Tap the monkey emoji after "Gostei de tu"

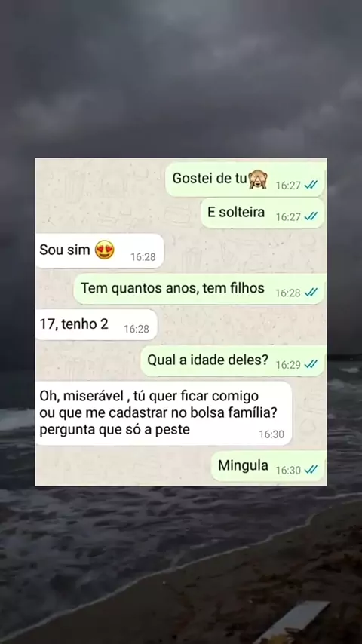(258, 179)
